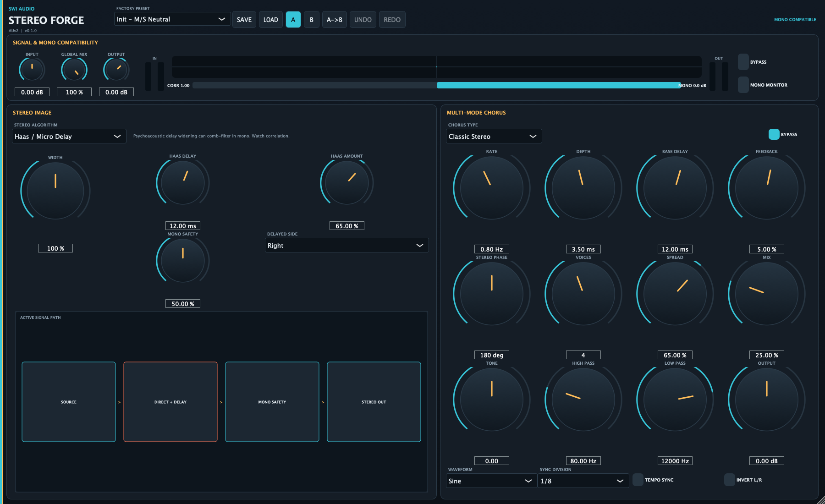Viewport: 825px width, 504px height.
Task: Open the Stereo Algorithm dropdown
Action: click(69, 137)
